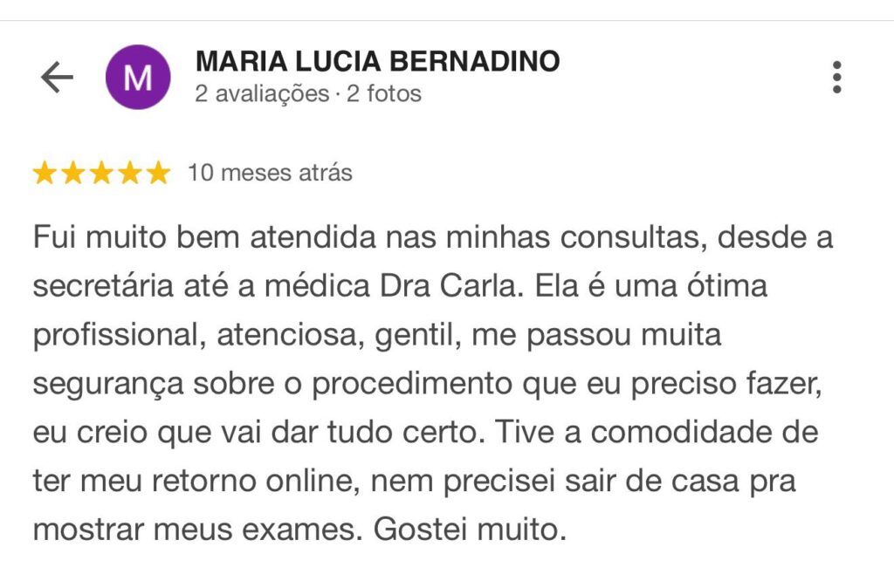Click the "10 meses atrás" timestamp
The image size is (894, 588).
coord(270,173)
